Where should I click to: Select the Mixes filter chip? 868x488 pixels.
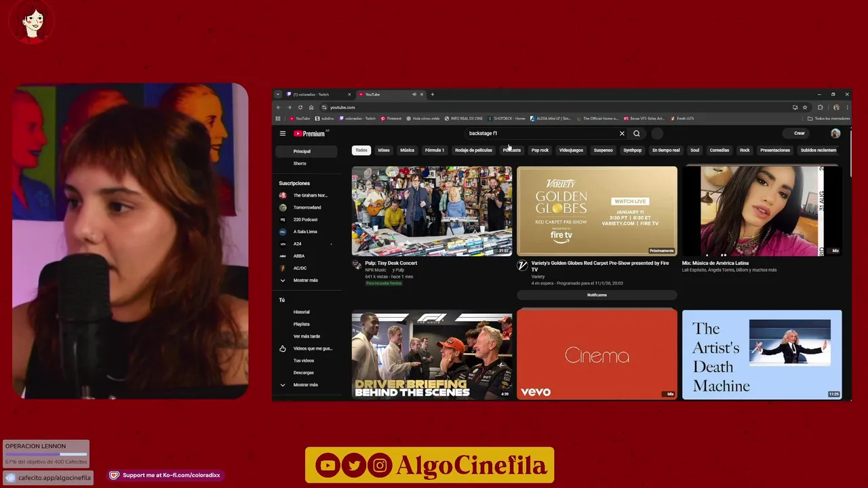pyautogui.click(x=384, y=150)
